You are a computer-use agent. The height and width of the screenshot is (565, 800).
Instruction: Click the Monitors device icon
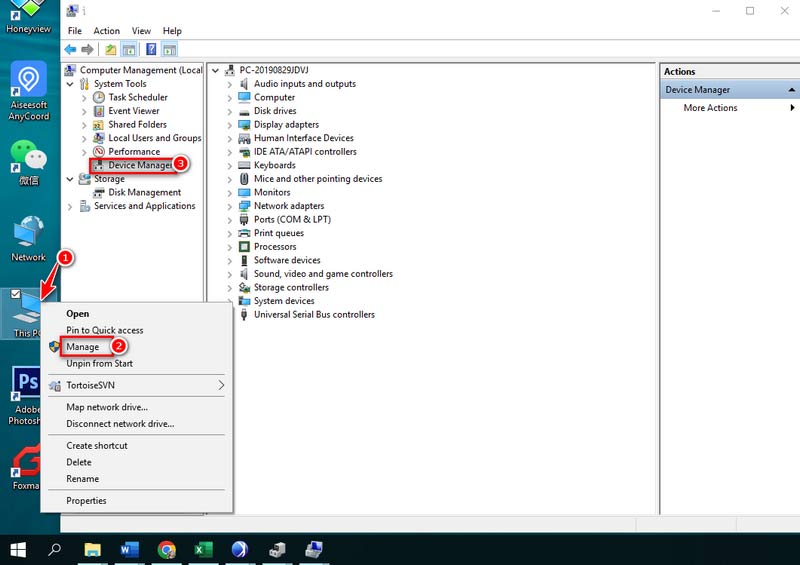coord(244,192)
